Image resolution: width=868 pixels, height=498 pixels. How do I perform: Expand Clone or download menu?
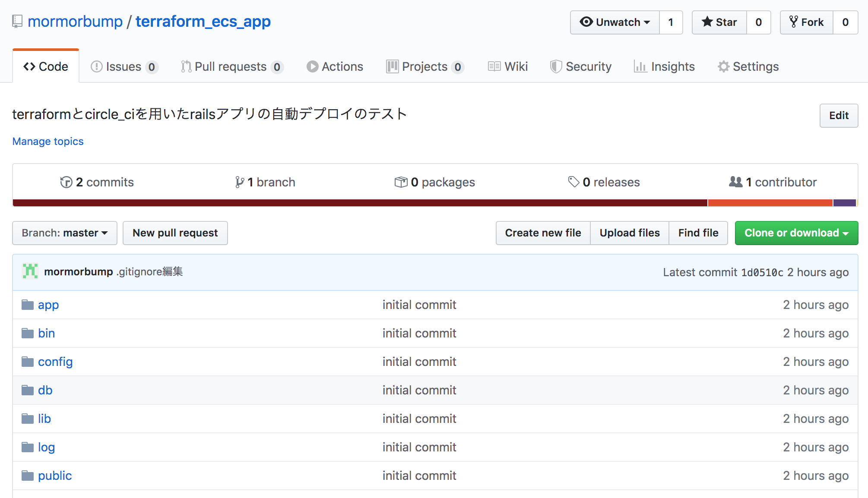point(796,233)
